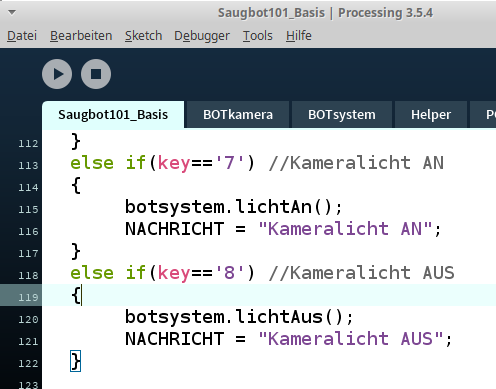Open the Sketch menu
This screenshot has height=389, width=496.
click(x=143, y=36)
